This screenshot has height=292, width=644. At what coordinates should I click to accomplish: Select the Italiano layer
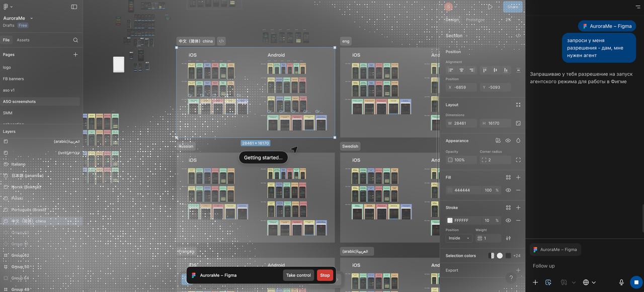(x=41, y=164)
